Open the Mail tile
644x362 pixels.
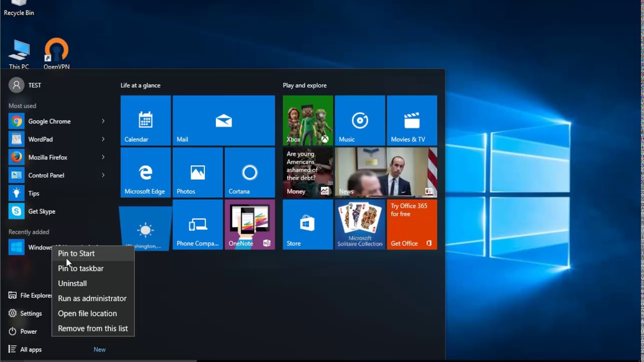224,121
